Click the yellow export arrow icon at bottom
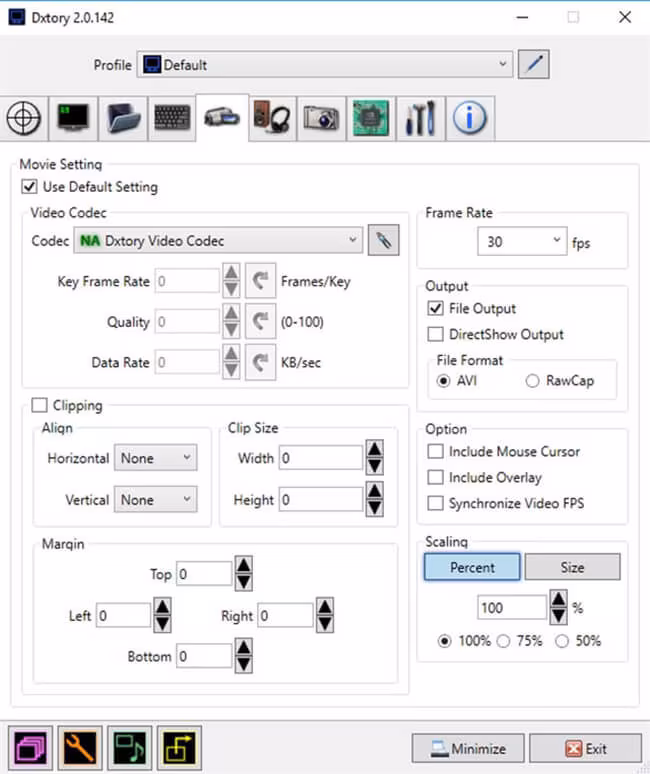 pyautogui.click(x=180, y=748)
